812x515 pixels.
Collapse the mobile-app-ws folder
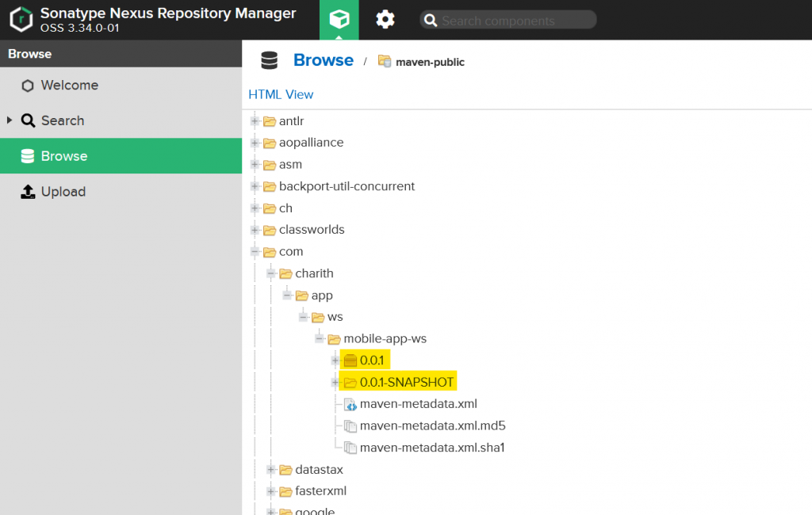pos(320,338)
